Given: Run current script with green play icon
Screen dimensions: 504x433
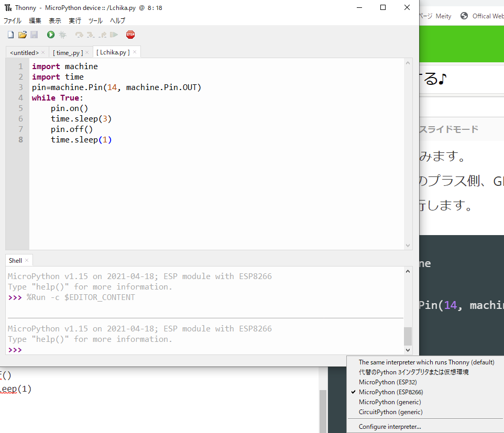Looking at the screenshot, I should click(51, 35).
